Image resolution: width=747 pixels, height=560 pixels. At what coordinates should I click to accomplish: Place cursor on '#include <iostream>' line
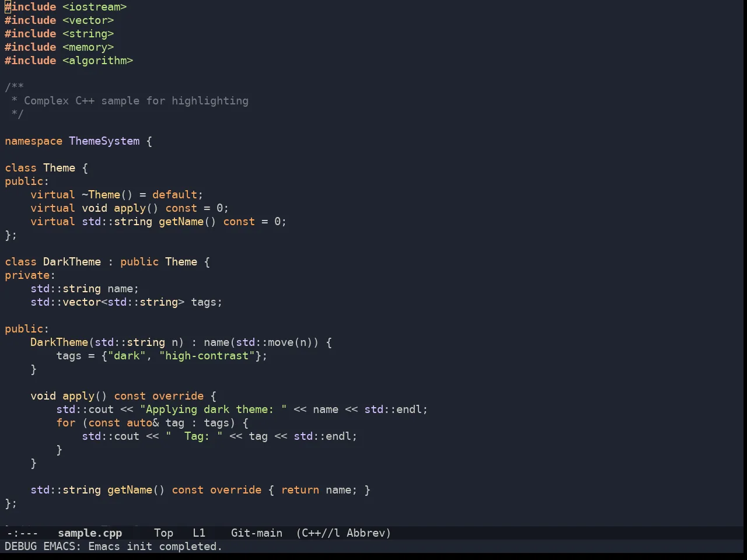[x=66, y=7]
